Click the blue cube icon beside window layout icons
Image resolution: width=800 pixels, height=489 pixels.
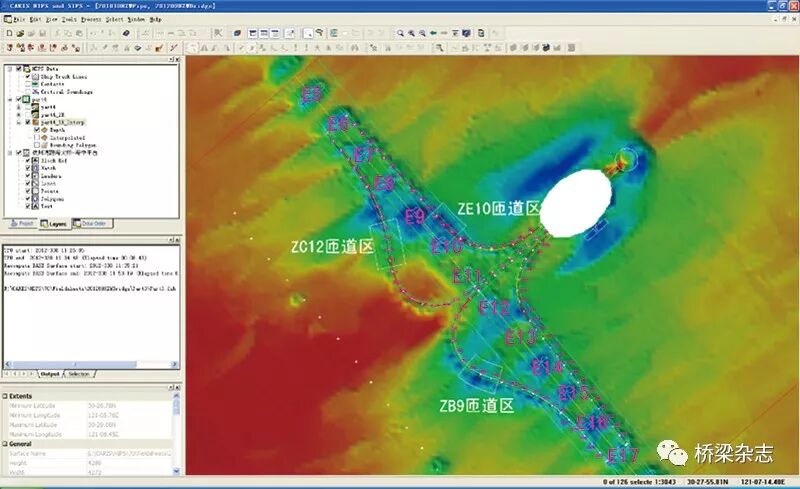pyautogui.click(x=237, y=33)
